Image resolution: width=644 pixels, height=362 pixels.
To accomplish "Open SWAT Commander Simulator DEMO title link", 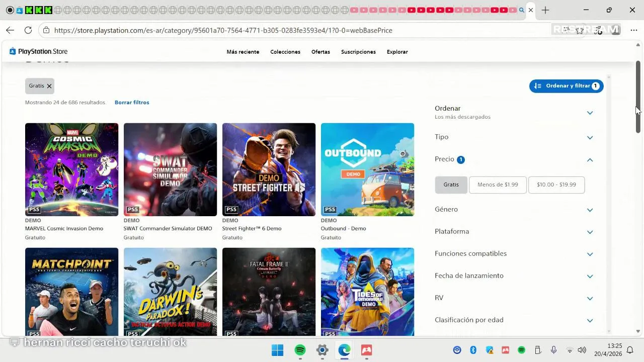I will 168,228.
